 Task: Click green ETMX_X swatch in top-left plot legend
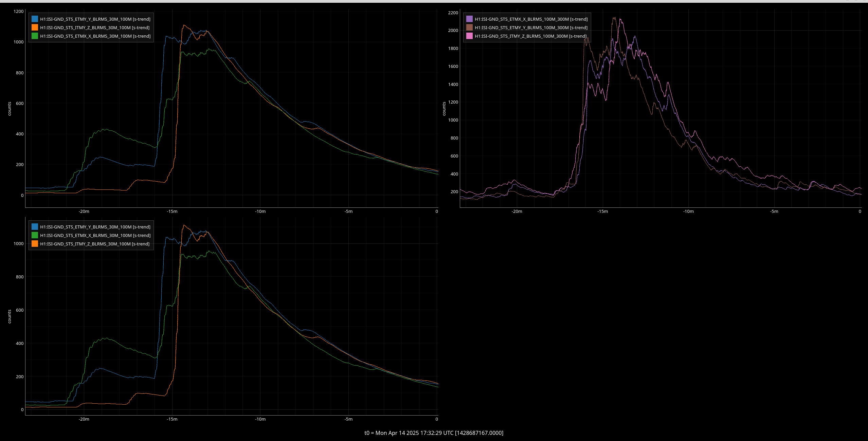(35, 36)
